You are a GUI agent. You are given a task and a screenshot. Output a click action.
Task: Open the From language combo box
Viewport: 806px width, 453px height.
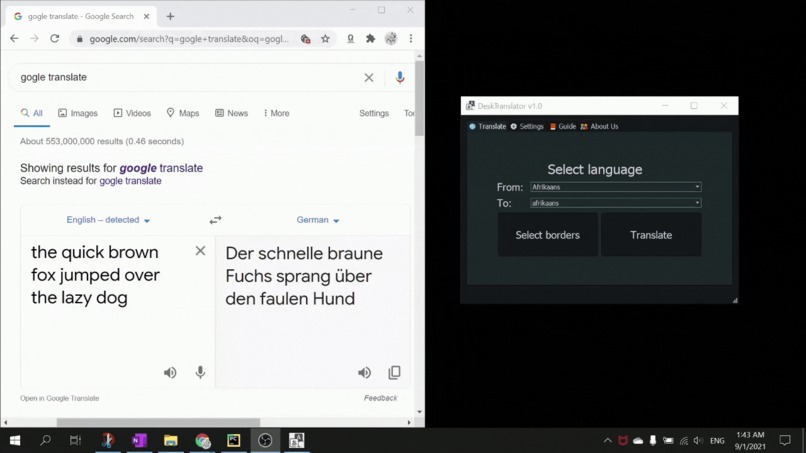click(616, 187)
